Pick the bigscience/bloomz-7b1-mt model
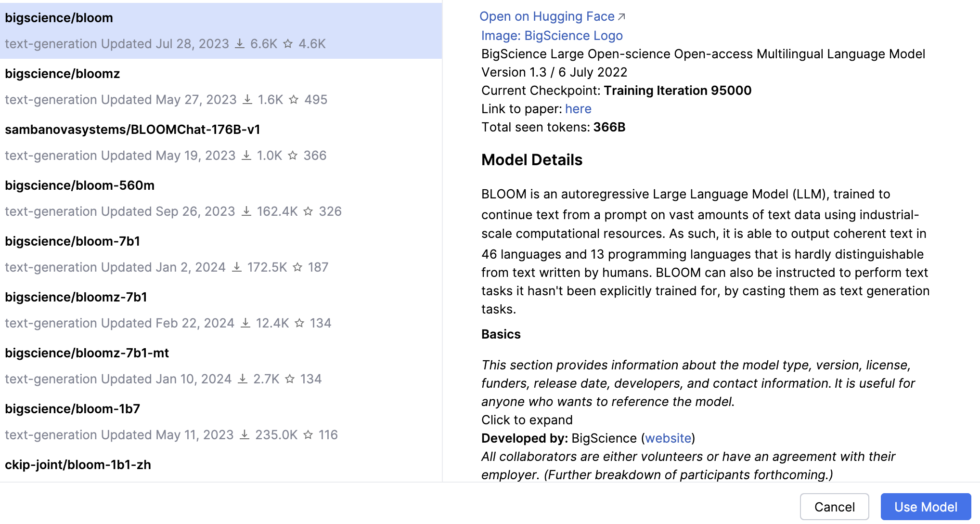980x524 pixels. [87, 353]
